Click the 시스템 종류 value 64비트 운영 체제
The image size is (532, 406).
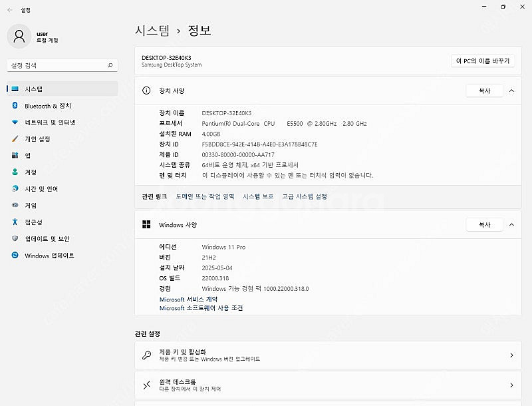tap(250, 165)
